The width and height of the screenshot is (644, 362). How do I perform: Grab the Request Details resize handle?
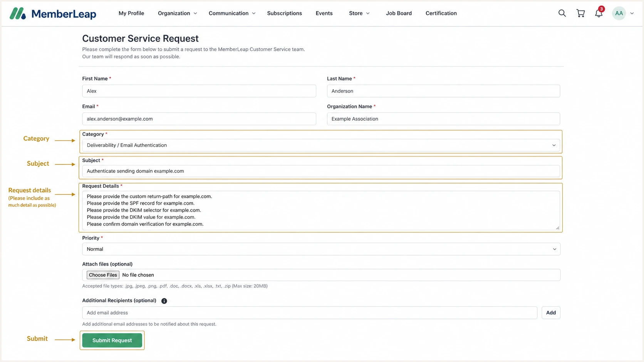557,228
